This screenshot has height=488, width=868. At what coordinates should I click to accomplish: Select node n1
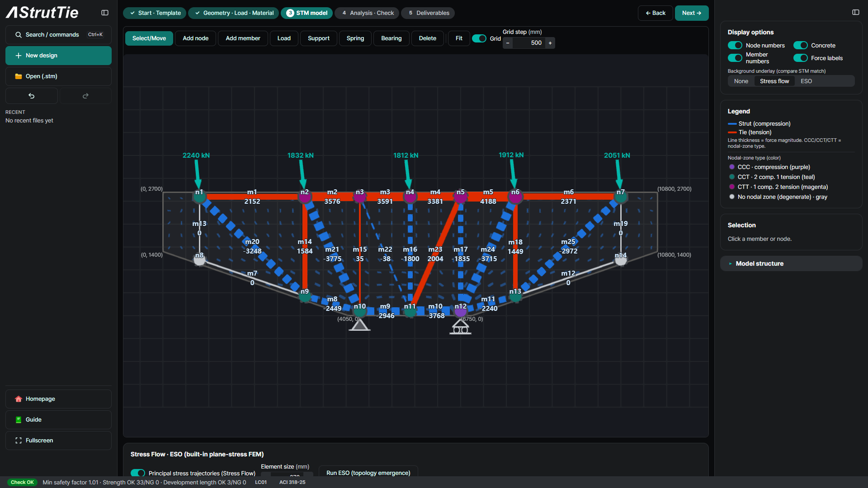pyautogui.click(x=199, y=196)
